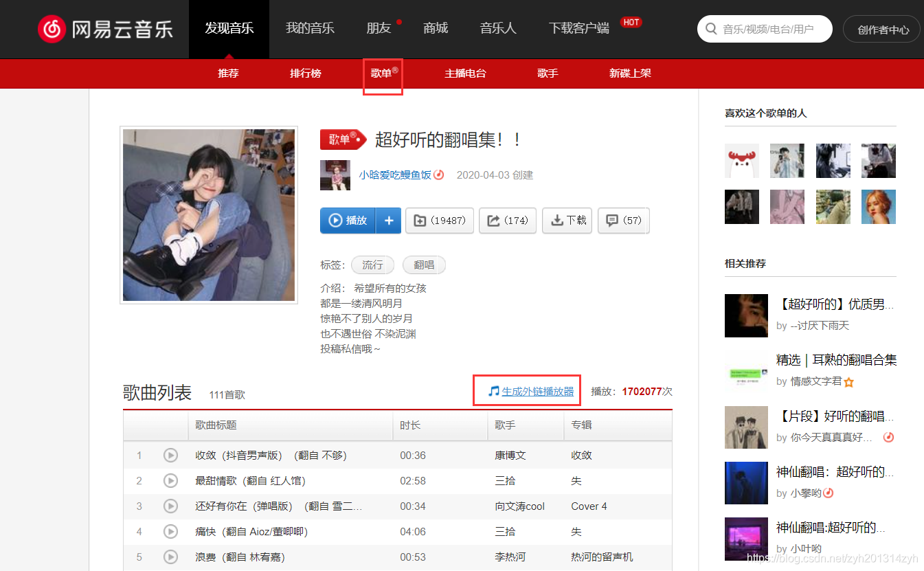
Task: Add playlist to queue with plus button
Action: (x=389, y=221)
